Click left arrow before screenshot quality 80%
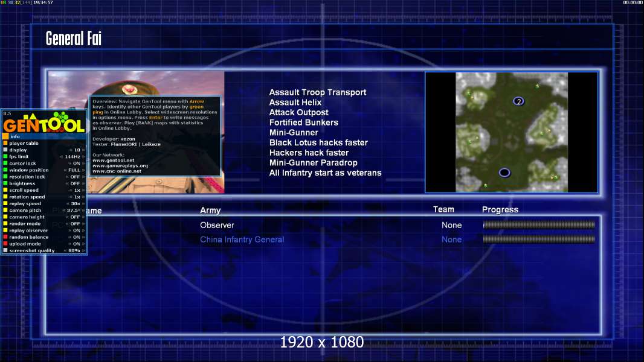Viewport: 644px width, 362px height. click(65, 250)
